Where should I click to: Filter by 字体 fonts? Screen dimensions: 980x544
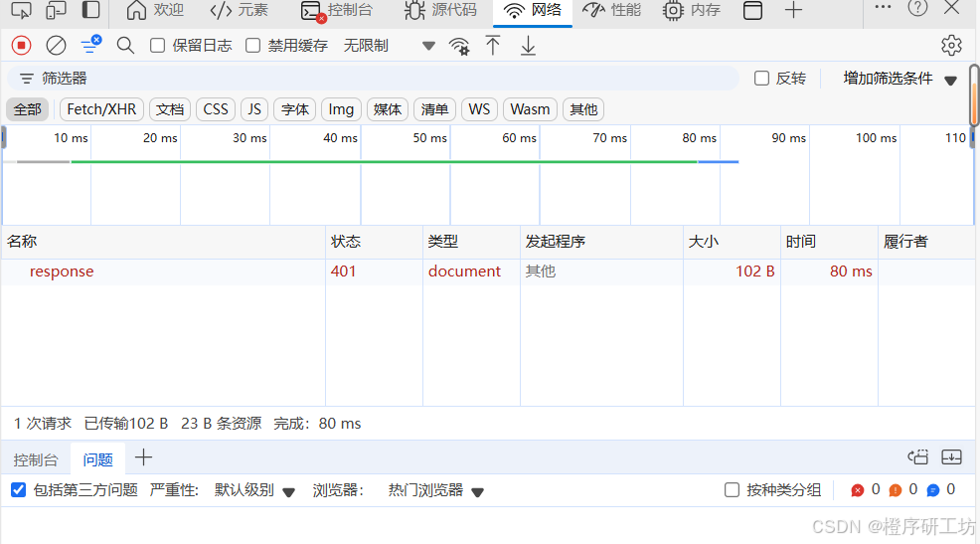[295, 109]
